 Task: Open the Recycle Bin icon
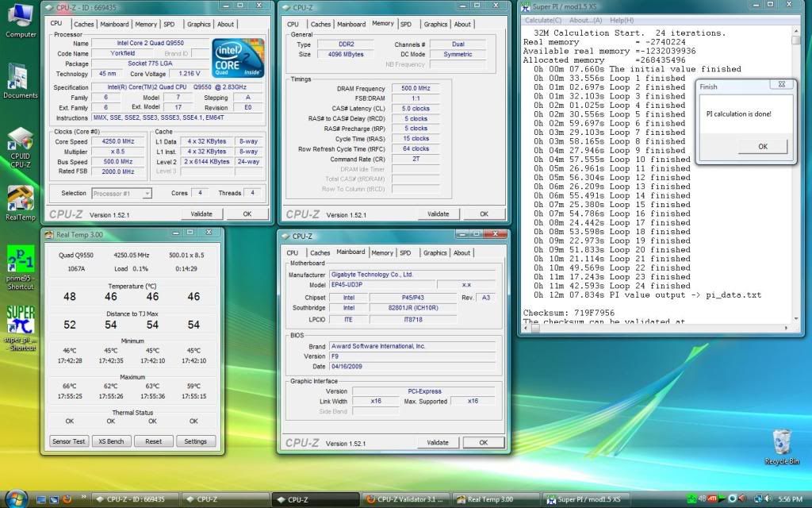pos(781,447)
